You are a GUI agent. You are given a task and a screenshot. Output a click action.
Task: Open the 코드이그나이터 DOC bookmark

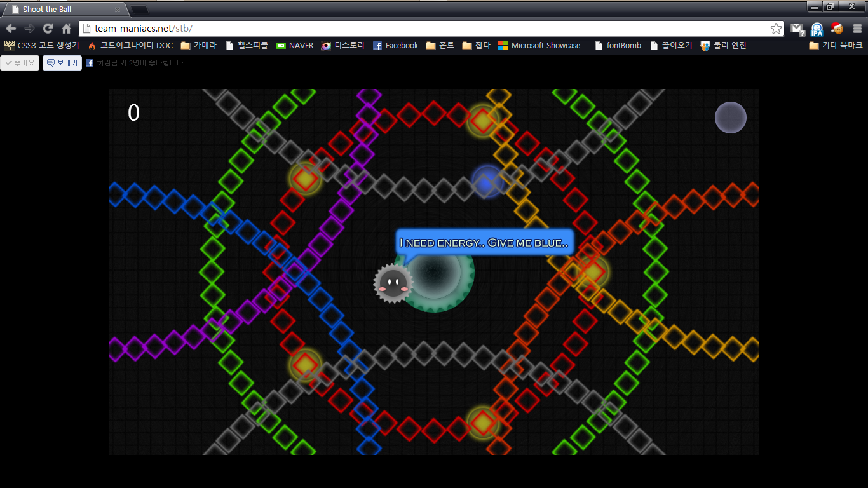pos(130,45)
